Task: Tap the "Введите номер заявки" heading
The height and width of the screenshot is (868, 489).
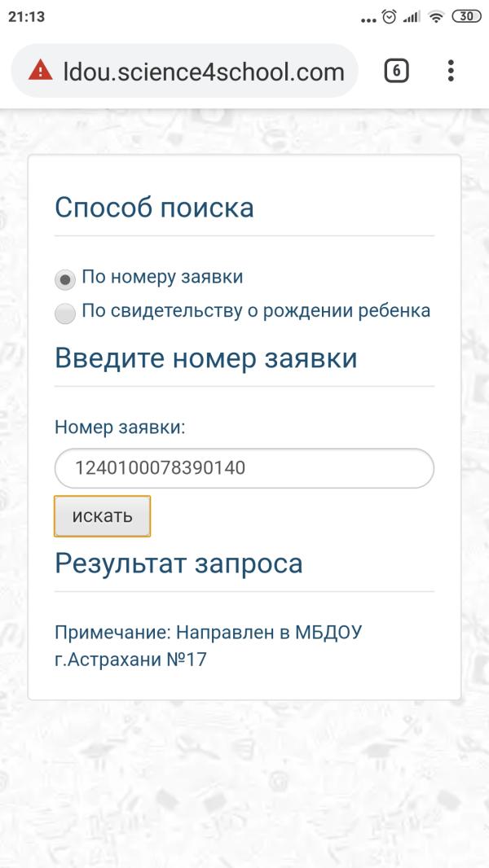Action: point(206,357)
